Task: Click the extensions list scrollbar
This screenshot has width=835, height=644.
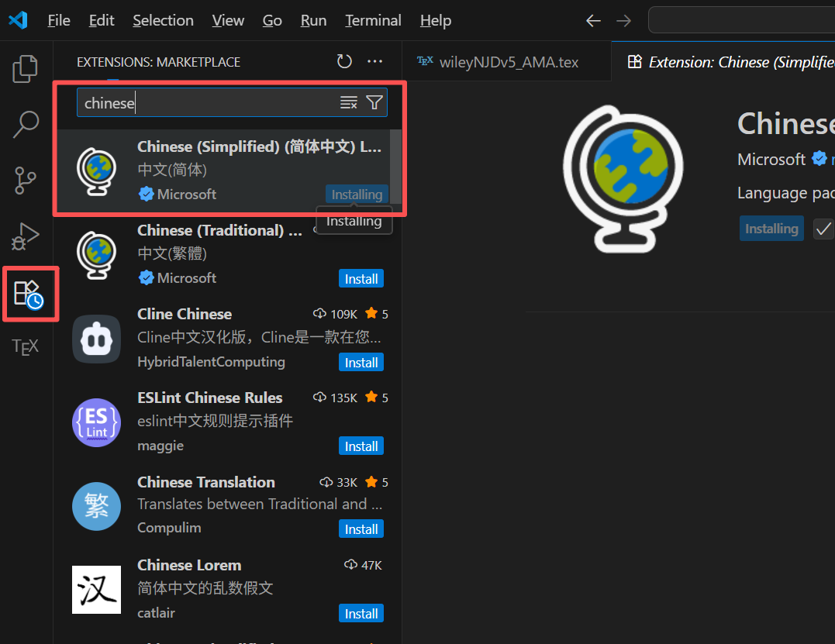Action: [395, 166]
